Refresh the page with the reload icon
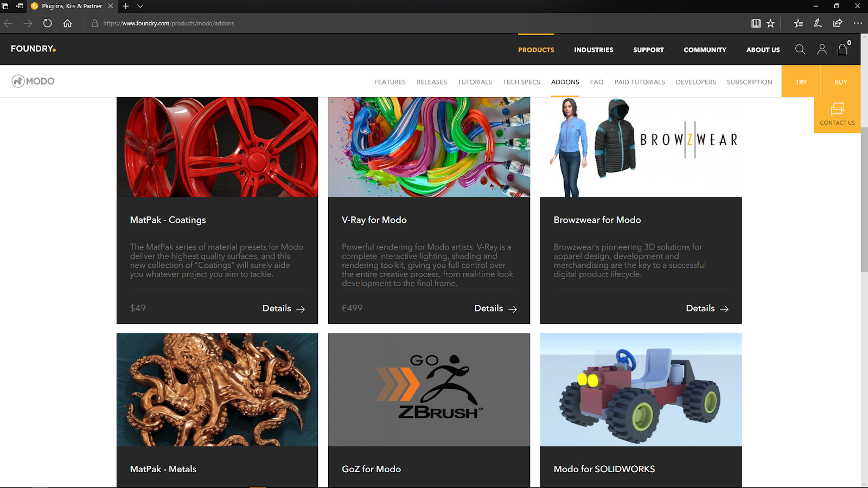Image resolution: width=868 pixels, height=488 pixels. point(48,23)
